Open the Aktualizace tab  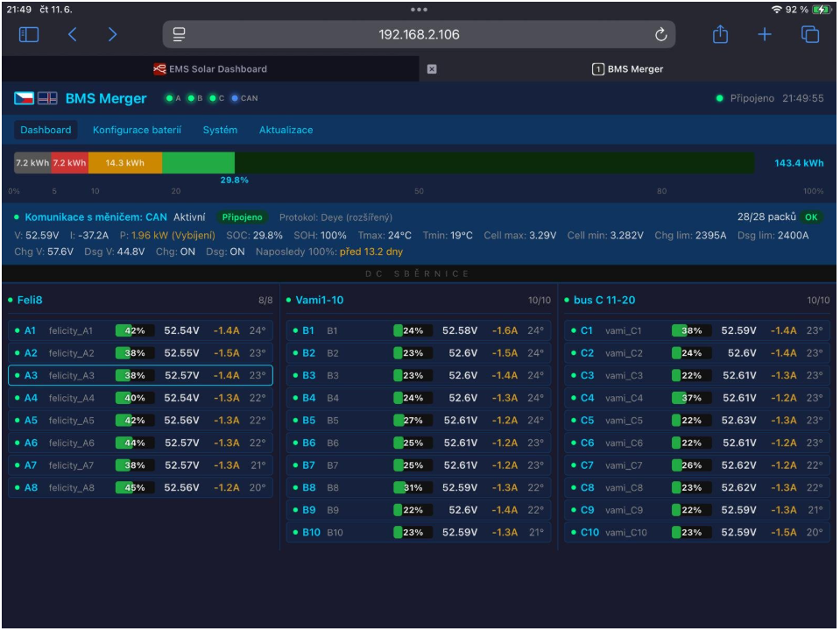286,130
